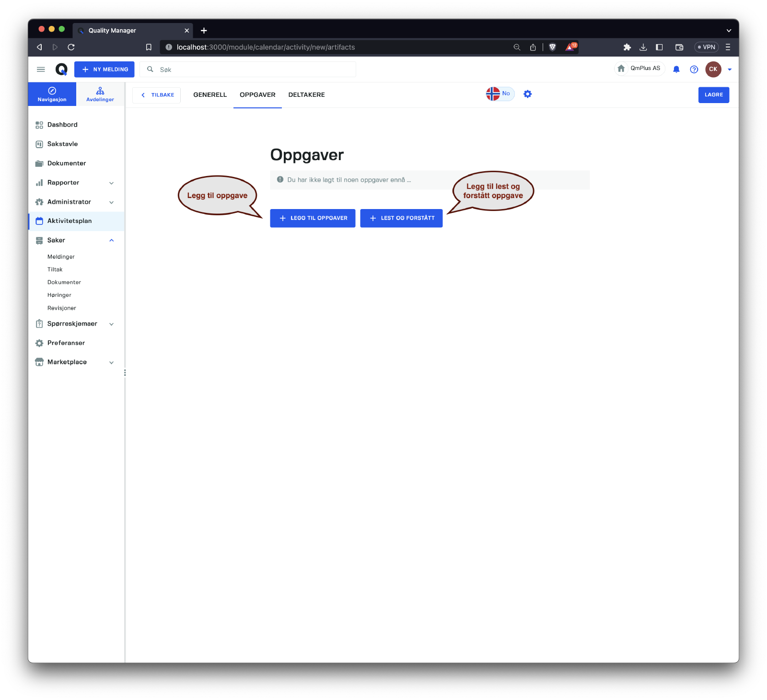Switch to the Deltakere tab
767x700 pixels.
pyautogui.click(x=306, y=95)
